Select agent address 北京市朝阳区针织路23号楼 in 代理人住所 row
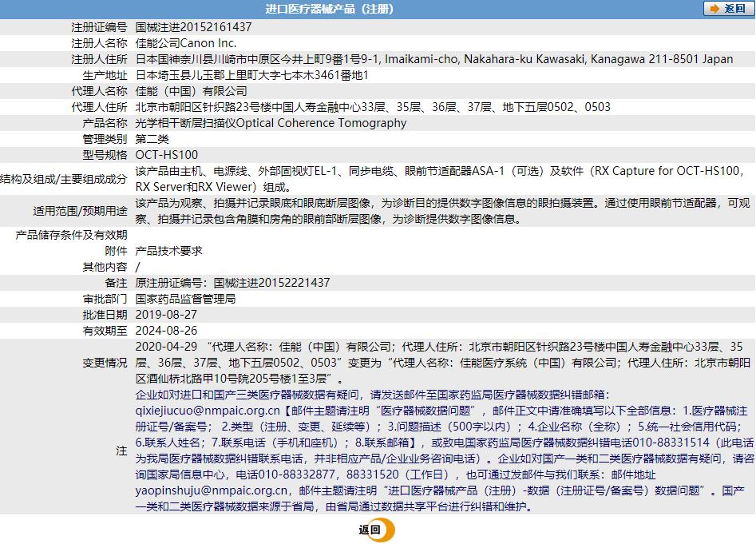Viewport: 756px width, 544px height. pos(373,106)
